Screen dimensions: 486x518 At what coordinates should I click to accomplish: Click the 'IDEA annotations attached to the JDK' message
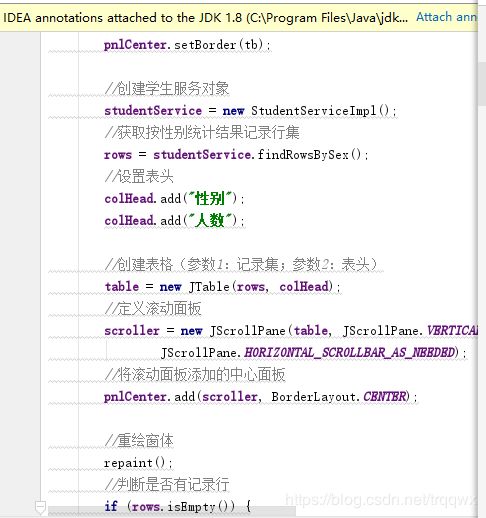click(x=205, y=17)
